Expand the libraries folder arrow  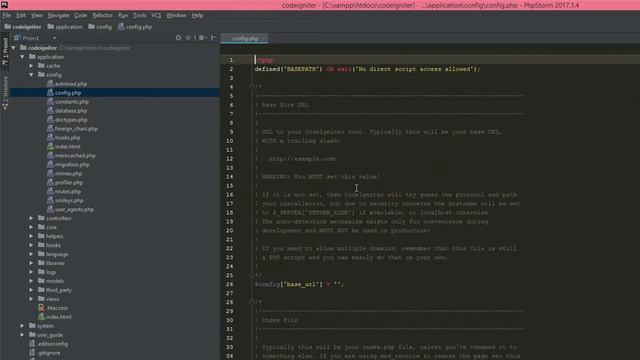[x=31, y=263]
